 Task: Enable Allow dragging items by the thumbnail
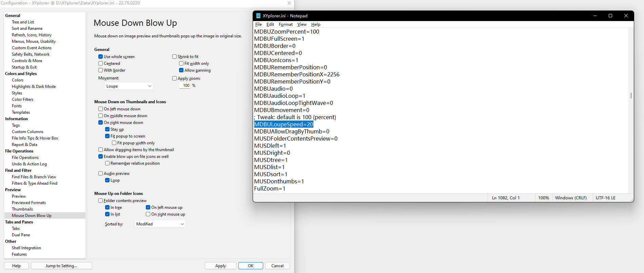pyautogui.click(x=101, y=150)
